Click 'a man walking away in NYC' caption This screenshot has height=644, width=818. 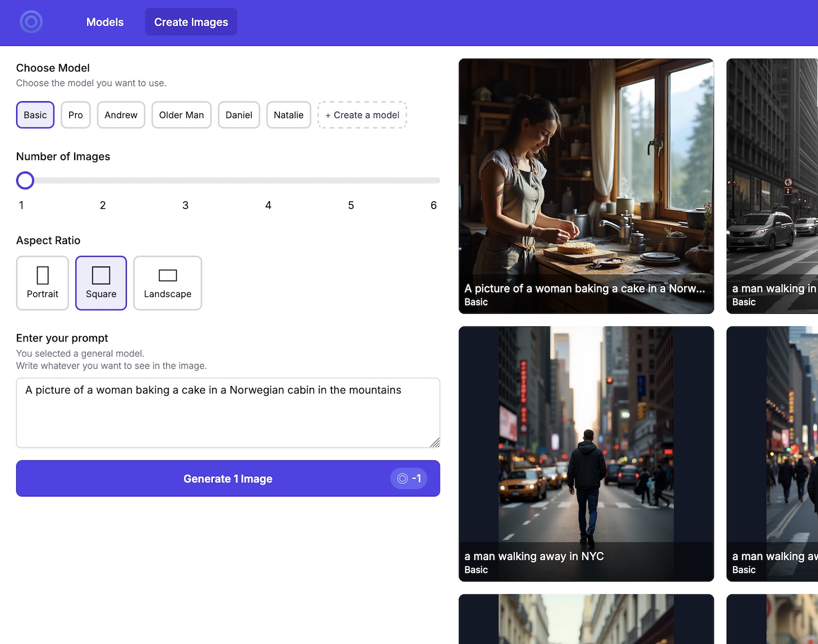534,556
